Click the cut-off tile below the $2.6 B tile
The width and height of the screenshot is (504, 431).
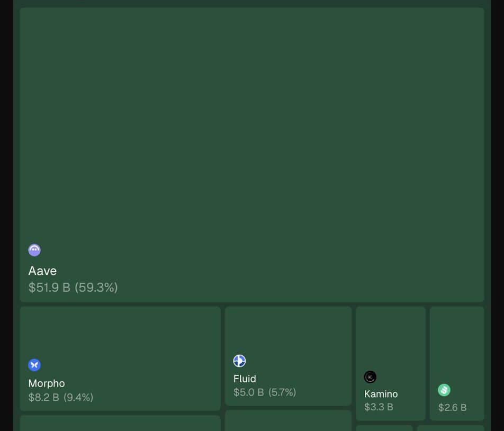[450, 428]
